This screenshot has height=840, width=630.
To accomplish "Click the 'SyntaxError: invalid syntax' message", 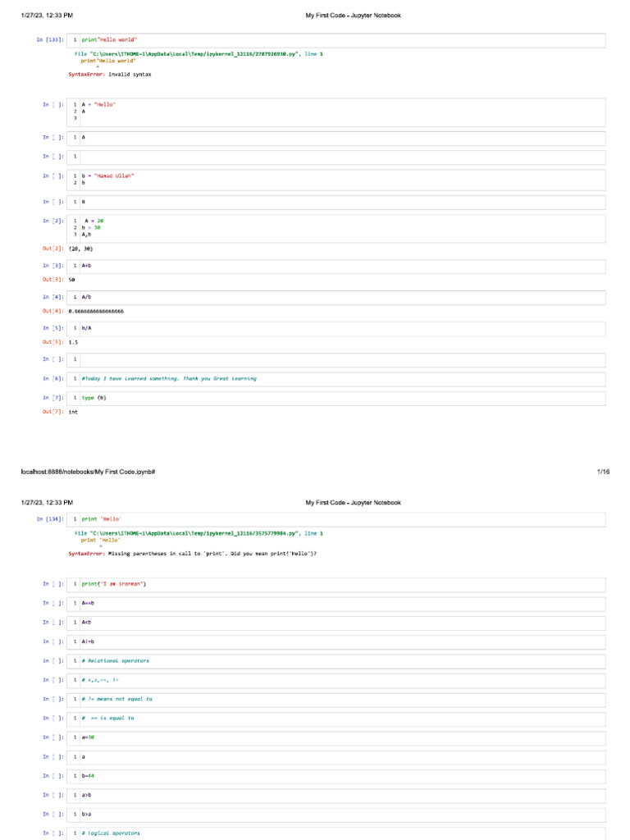I will [x=110, y=75].
